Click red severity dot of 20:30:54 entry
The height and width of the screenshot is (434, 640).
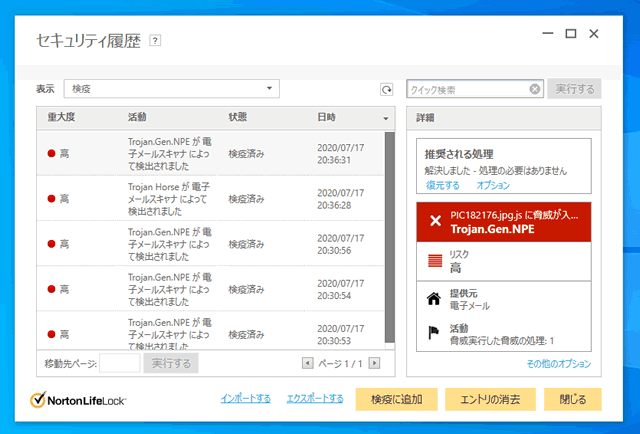point(51,289)
